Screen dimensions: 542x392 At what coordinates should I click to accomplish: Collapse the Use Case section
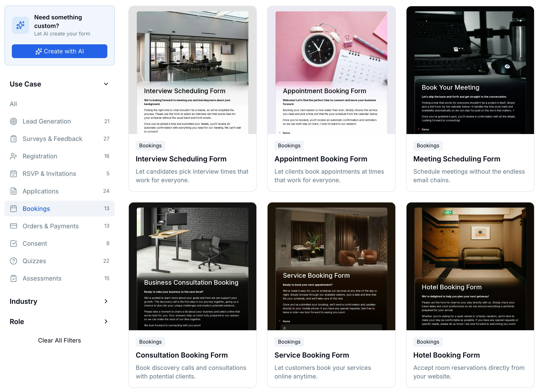click(106, 84)
